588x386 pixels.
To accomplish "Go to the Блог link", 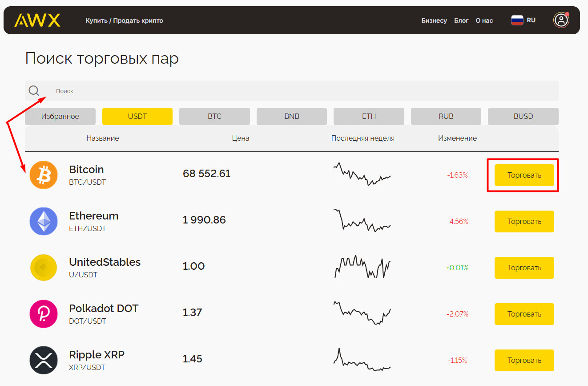I will point(461,20).
